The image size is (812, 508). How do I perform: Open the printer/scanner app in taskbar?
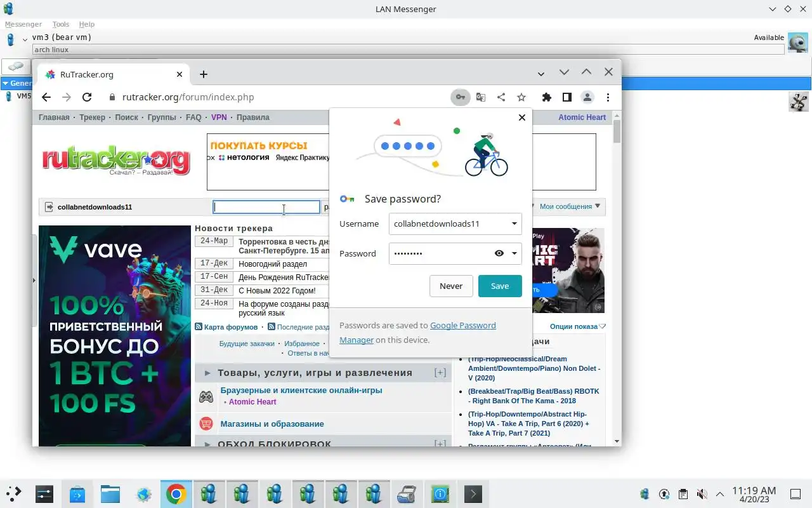(x=407, y=493)
